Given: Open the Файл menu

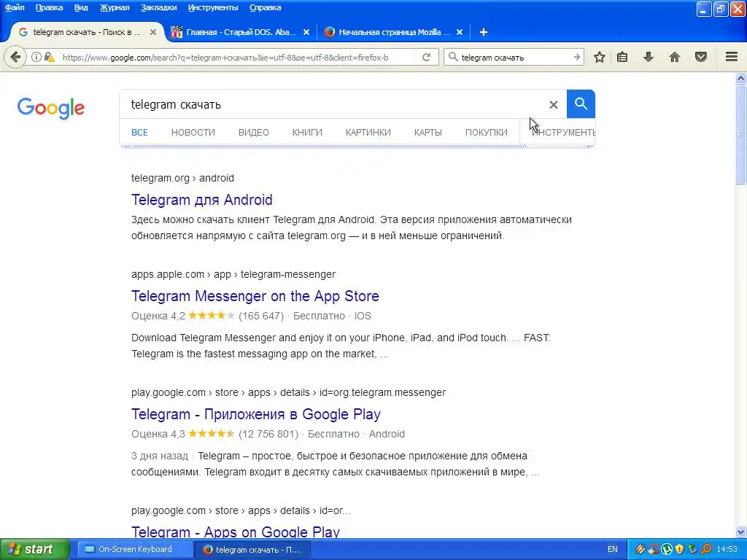Looking at the screenshot, I should (x=15, y=7).
